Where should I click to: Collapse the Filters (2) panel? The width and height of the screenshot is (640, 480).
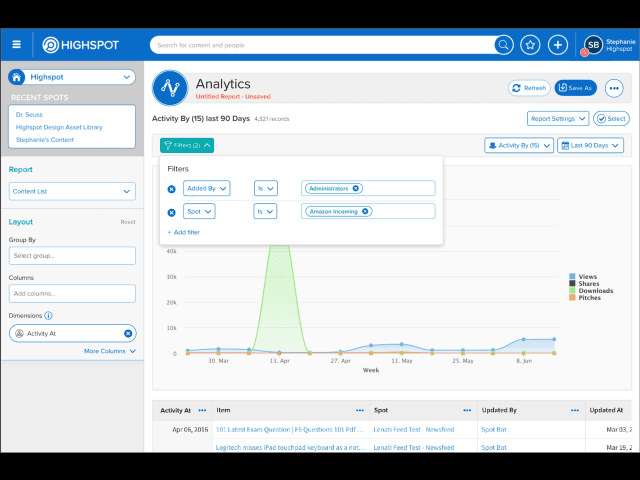187,145
